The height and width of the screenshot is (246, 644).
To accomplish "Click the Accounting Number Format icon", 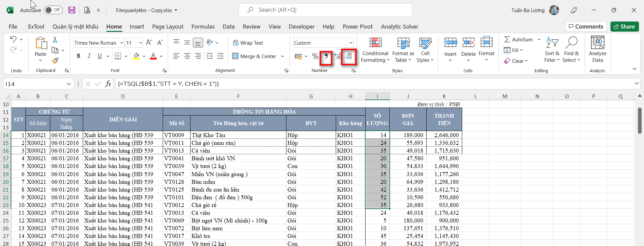I will point(298,56).
